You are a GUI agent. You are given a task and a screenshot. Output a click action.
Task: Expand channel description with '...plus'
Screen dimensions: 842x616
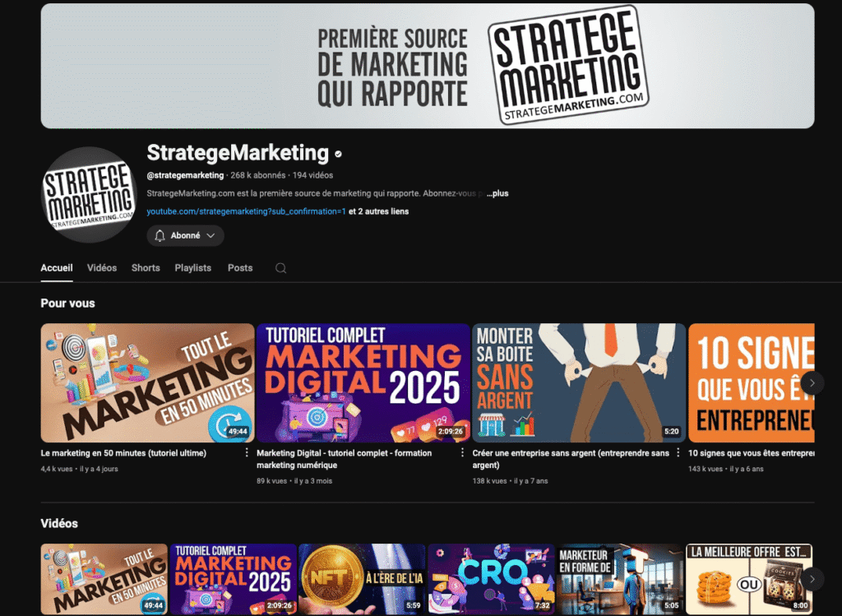[497, 193]
